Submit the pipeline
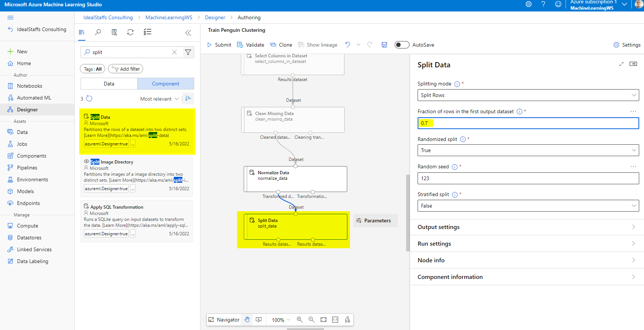 click(219, 45)
